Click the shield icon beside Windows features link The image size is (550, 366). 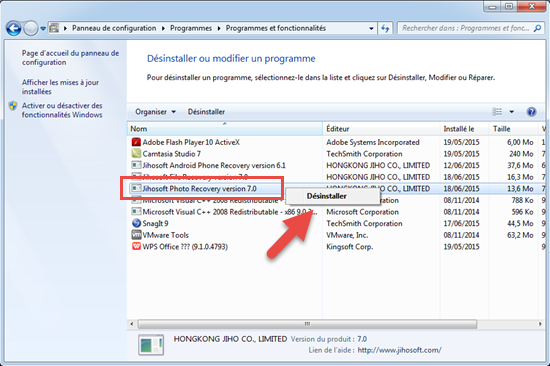coord(13,106)
